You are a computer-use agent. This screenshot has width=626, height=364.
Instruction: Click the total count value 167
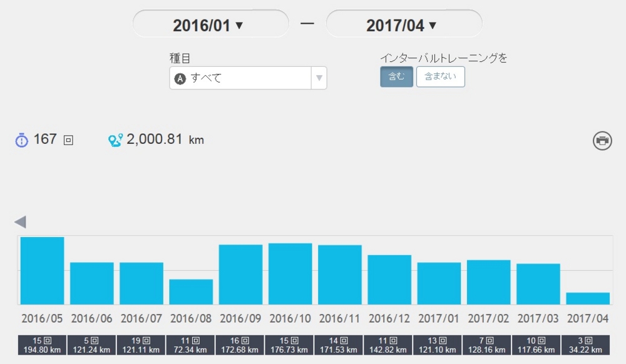tap(45, 139)
